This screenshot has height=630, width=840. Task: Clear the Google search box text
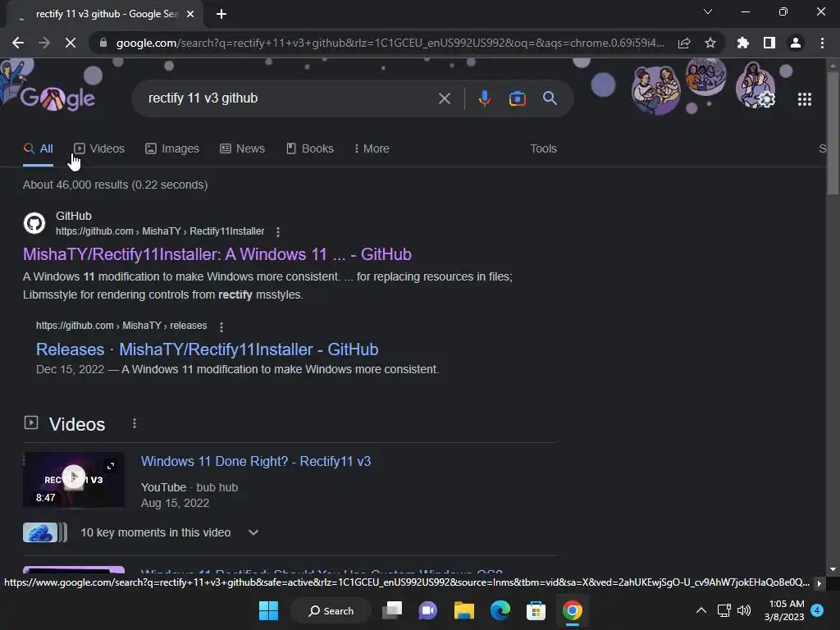click(x=444, y=98)
